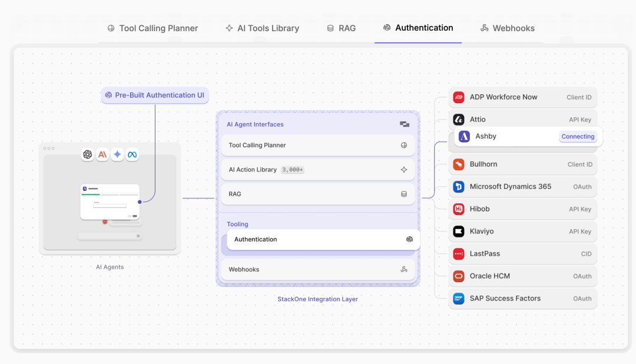
Task: Select the Authentication tab
Action: coord(418,28)
